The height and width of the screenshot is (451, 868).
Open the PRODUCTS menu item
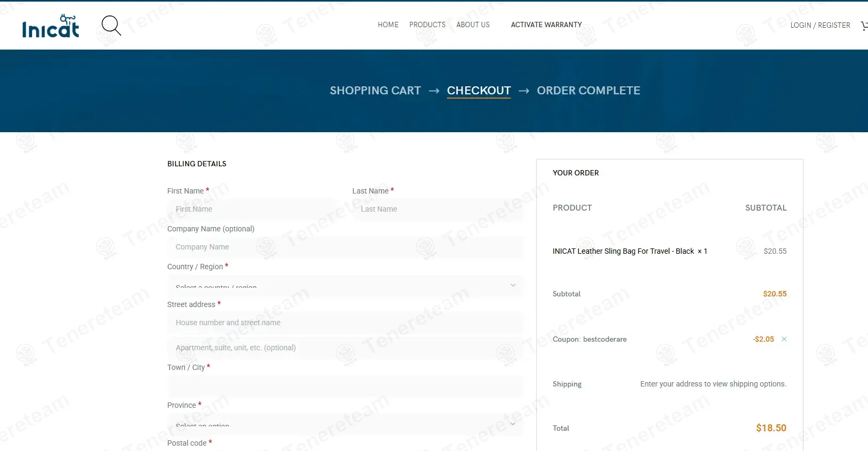[427, 25]
